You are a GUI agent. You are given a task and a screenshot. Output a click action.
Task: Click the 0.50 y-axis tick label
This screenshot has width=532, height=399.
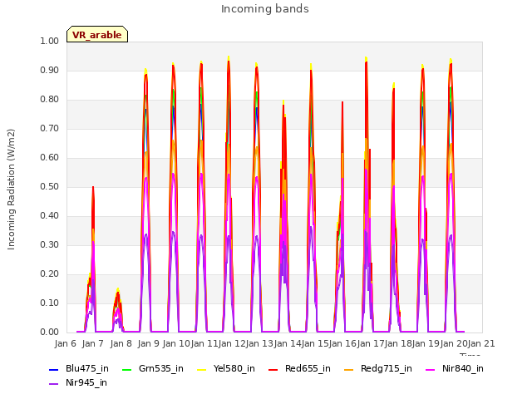coord(50,186)
